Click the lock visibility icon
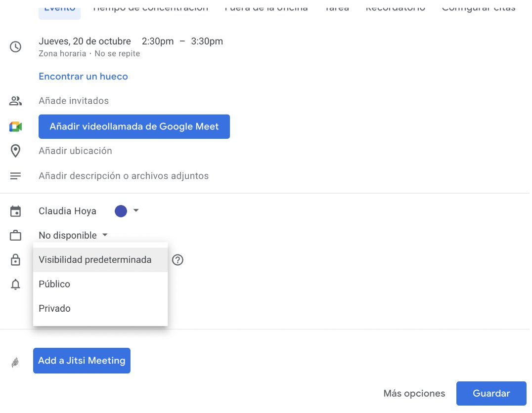532x413 pixels. [x=16, y=260]
